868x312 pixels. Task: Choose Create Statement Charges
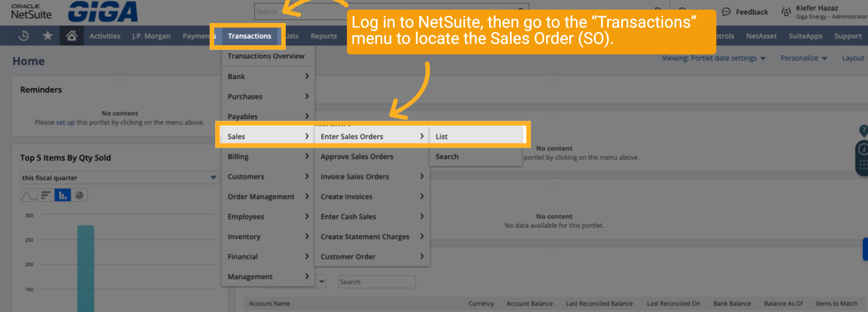click(372, 237)
